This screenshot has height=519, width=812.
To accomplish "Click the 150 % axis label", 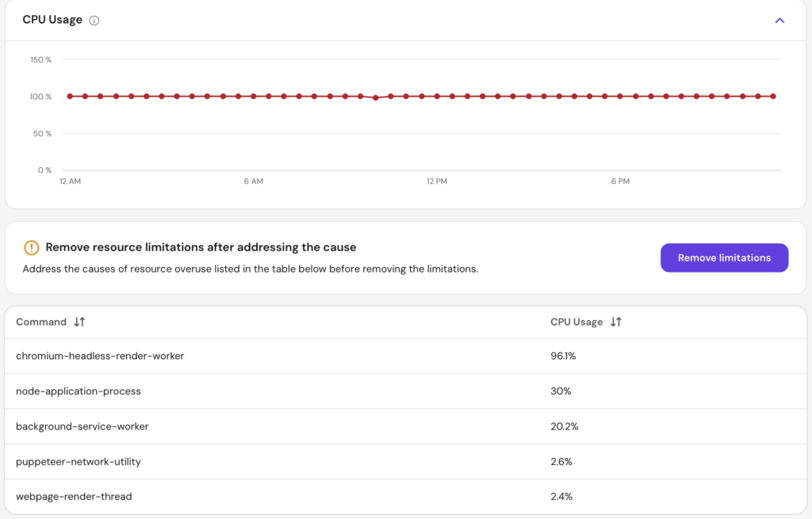I will [x=40, y=59].
